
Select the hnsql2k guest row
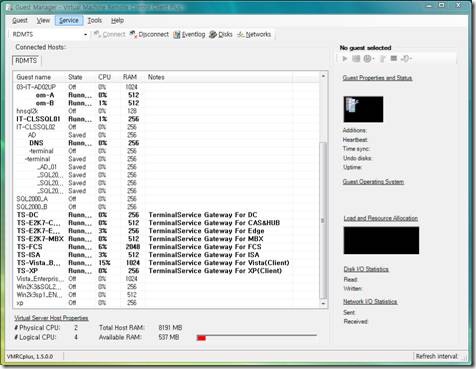pos(166,111)
